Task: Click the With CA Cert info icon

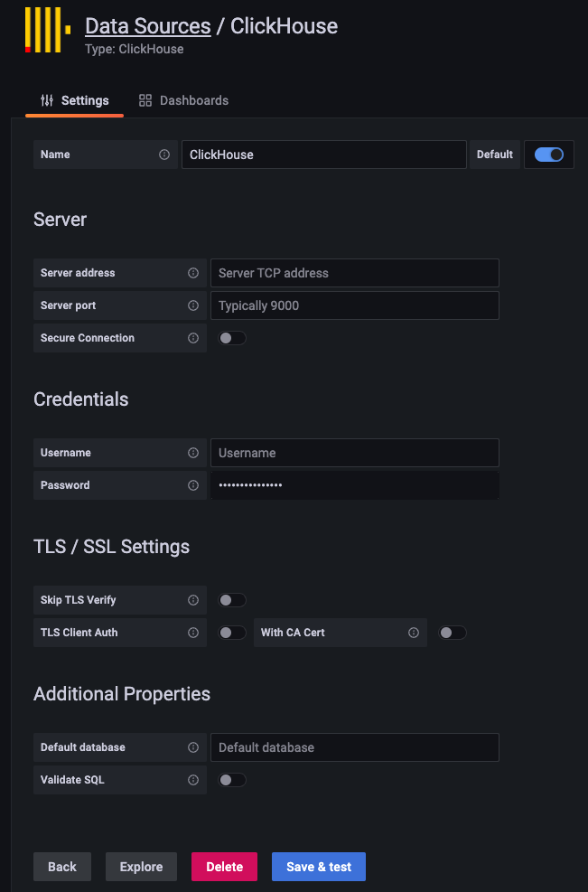Action: tap(414, 633)
